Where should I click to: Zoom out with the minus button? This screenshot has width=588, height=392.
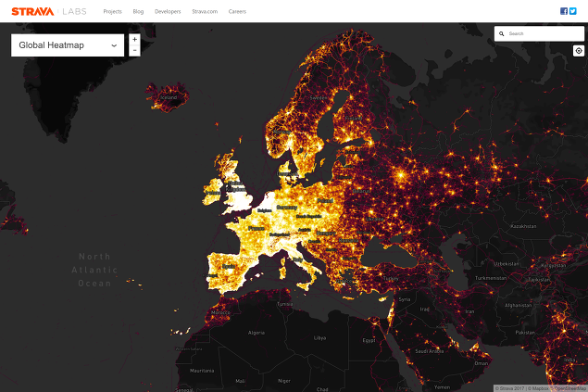[x=134, y=51]
